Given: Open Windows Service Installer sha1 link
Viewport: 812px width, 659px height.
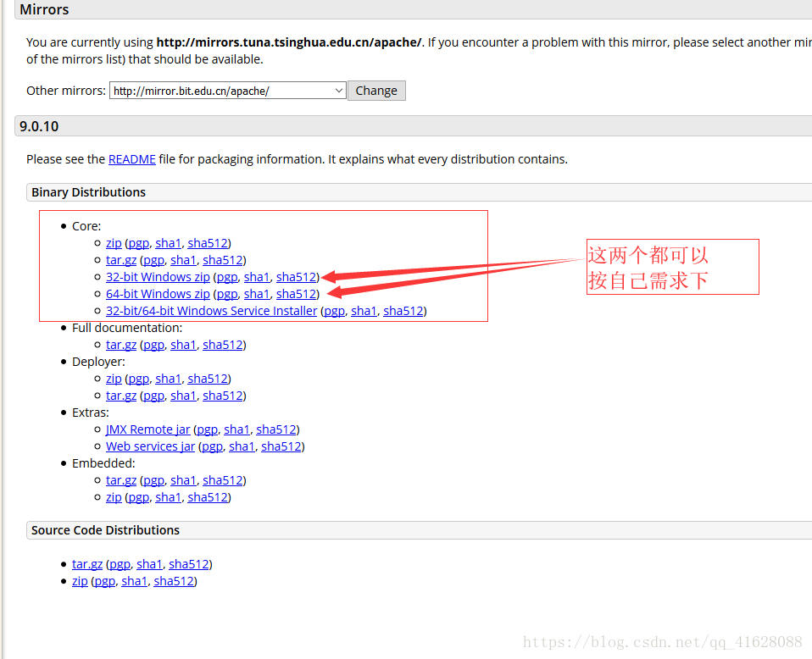Looking at the screenshot, I should [364, 311].
